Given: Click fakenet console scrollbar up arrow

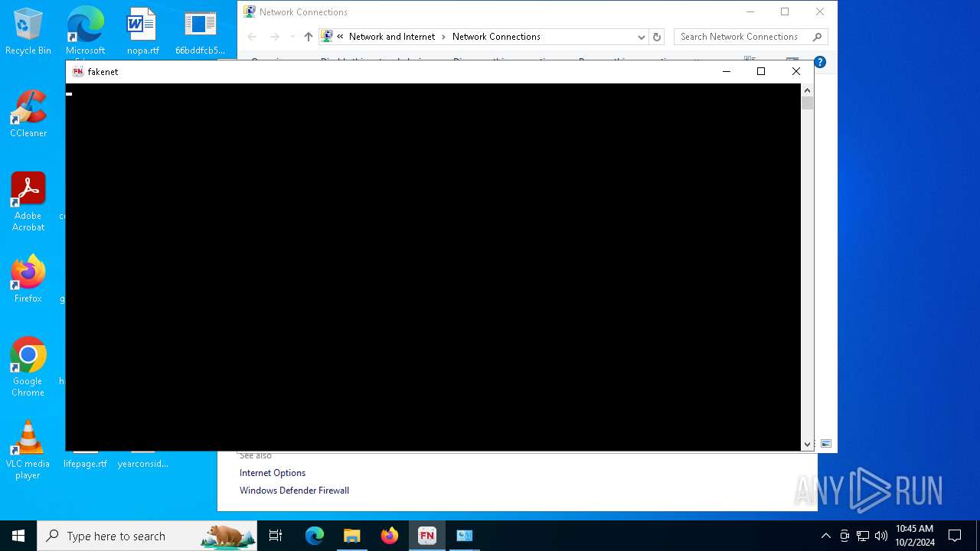Looking at the screenshot, I should (x=807, y=90).
